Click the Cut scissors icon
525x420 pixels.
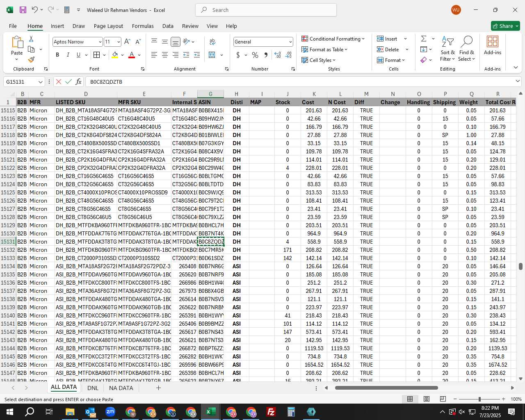pos(31,39)
